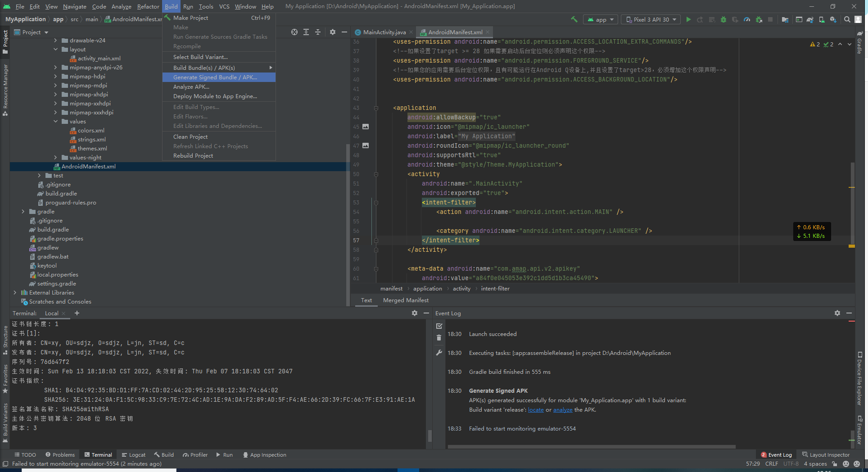Click the analyze link in Event Log
Image resolution: width=868 pixels, height=472 pixels.
tap(563, 409)
